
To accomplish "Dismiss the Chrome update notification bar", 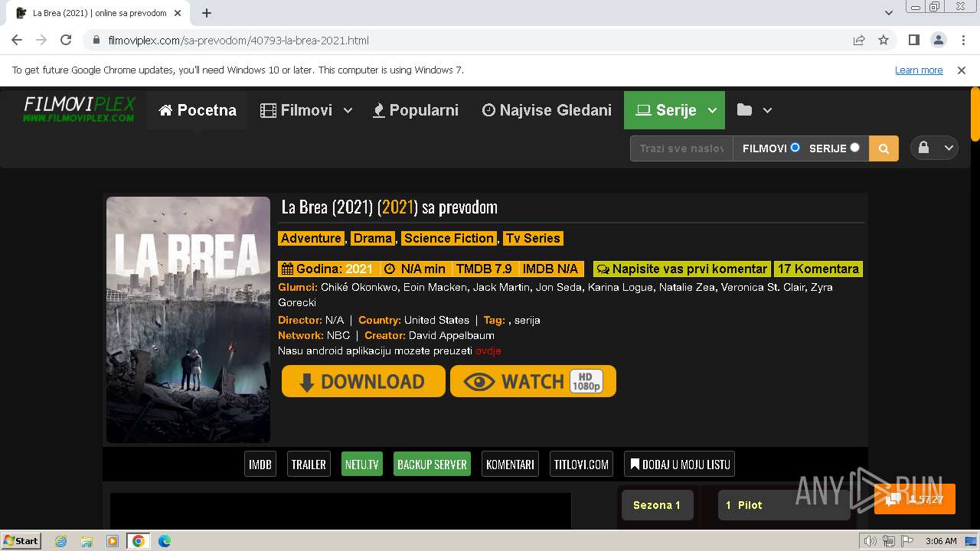I will click(962, 70).
